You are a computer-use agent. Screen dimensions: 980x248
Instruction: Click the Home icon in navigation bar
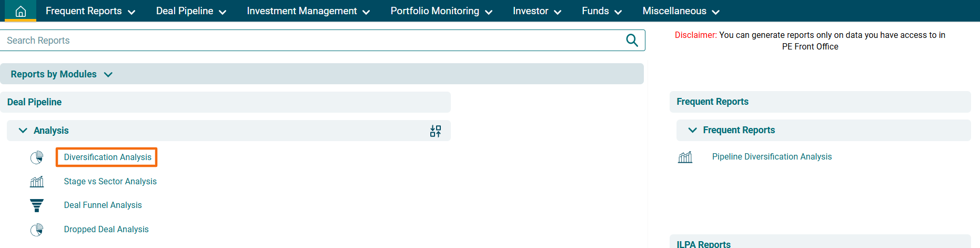(x=21, y=11)
